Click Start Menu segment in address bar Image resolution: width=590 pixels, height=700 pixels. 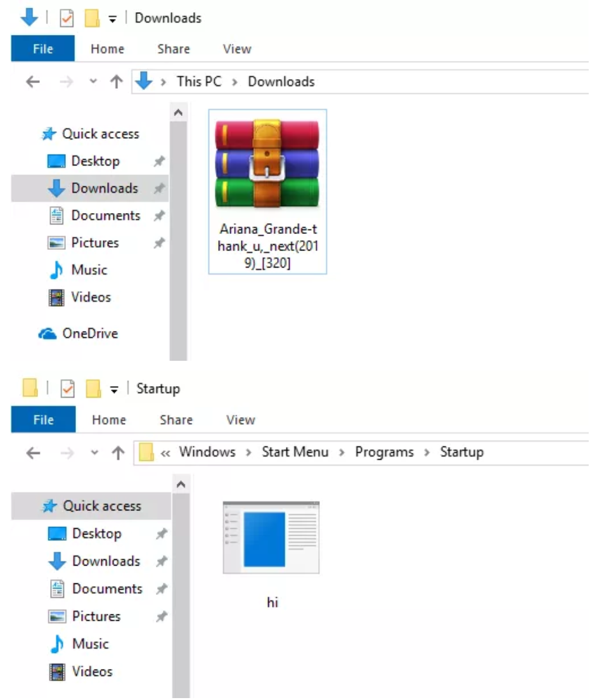coord(295,452)
